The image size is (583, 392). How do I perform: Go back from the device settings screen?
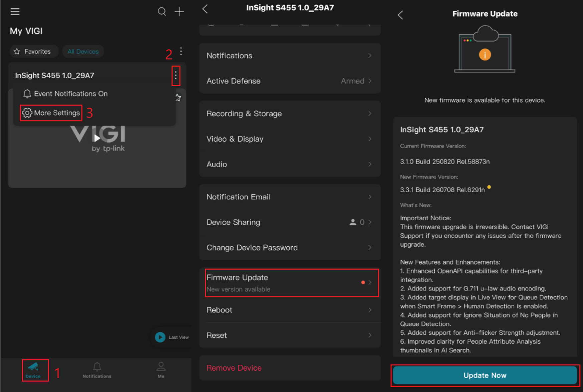pyautogui.click(x=205, y=9)
